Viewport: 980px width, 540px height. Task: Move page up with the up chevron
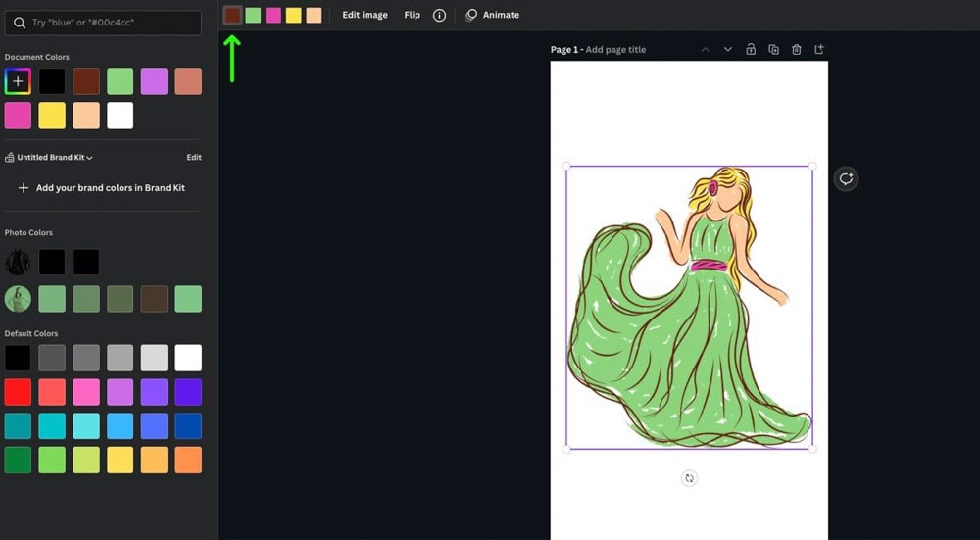705,50
